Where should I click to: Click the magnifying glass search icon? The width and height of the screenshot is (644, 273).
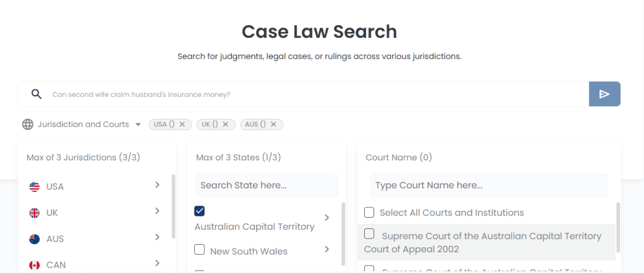coord(36,94)
